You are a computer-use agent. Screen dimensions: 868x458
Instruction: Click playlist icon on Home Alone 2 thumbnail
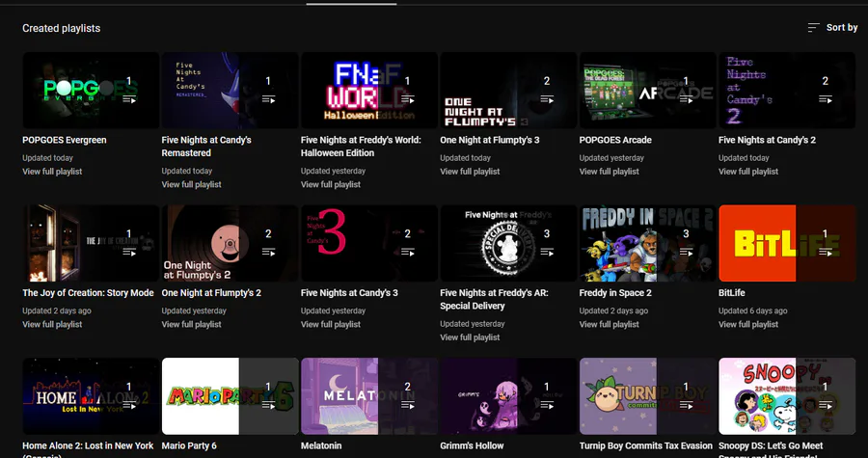[129, 406]
